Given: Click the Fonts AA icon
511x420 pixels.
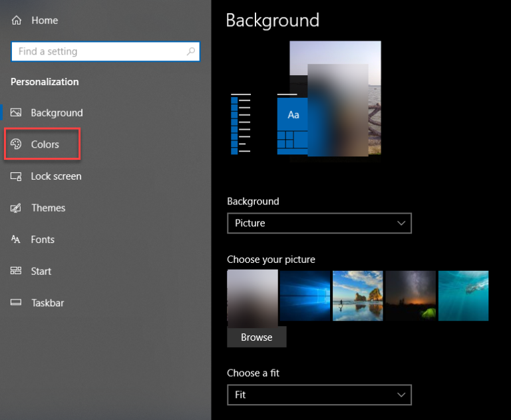Looking at the screenshot, I should (16, 240).
